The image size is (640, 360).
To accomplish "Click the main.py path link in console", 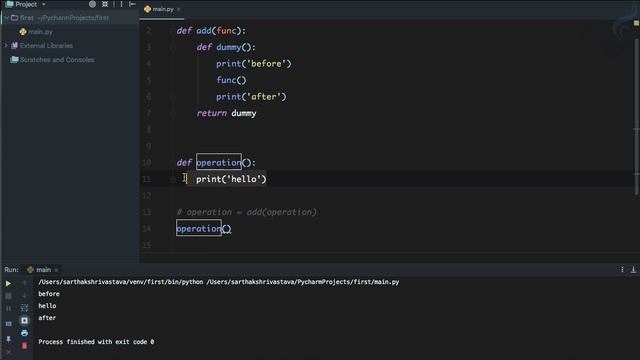I will (x=303, y=282).
